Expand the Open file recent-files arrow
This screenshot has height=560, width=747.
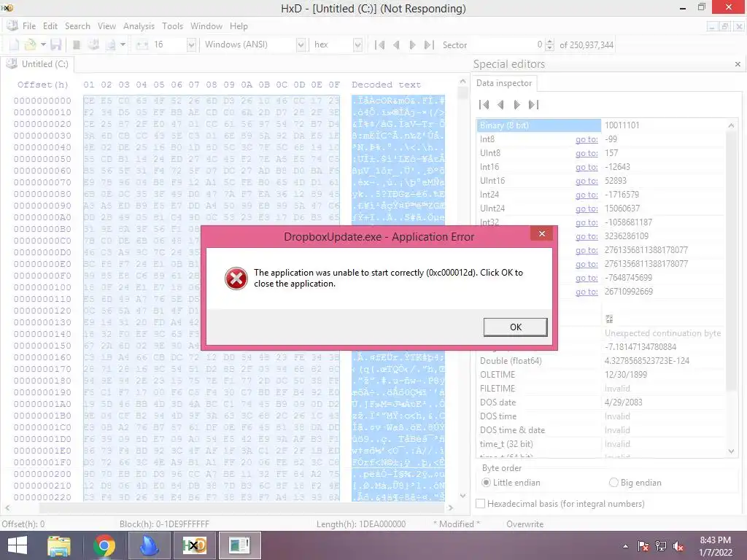(x=43, y=44)
